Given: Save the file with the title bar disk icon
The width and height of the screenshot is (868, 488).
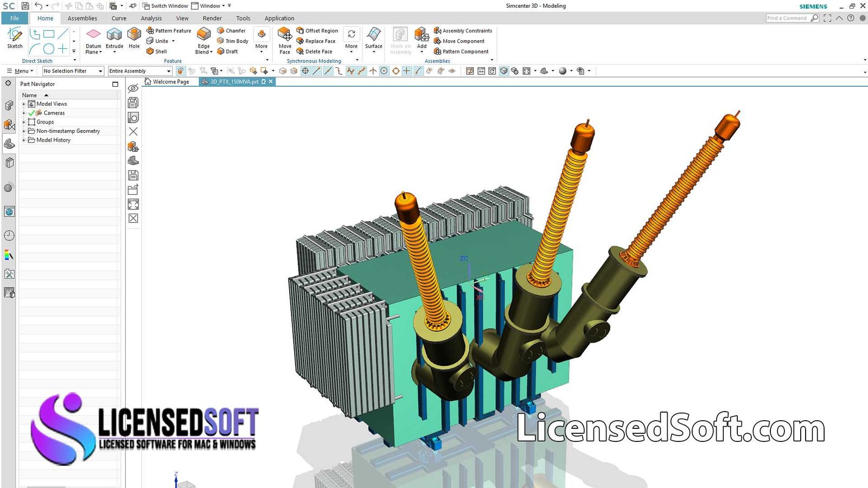Looking at the screenshot, I should pos(25,5).
